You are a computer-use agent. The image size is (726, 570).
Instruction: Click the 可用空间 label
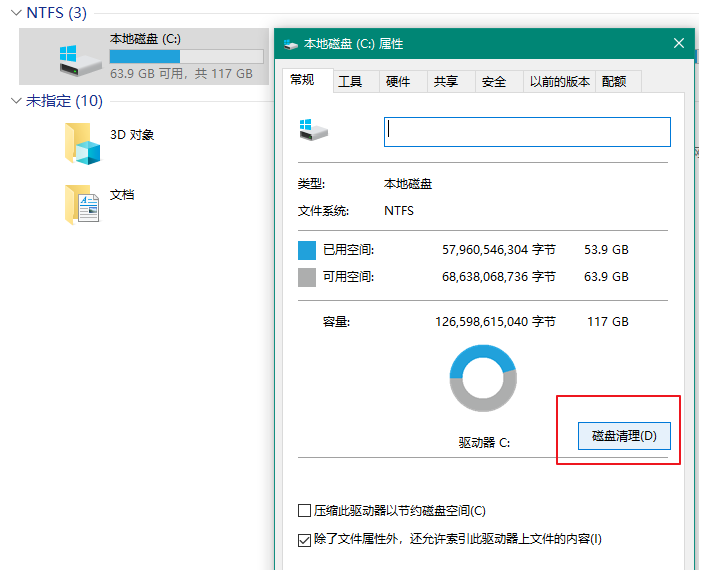(349, 277)
